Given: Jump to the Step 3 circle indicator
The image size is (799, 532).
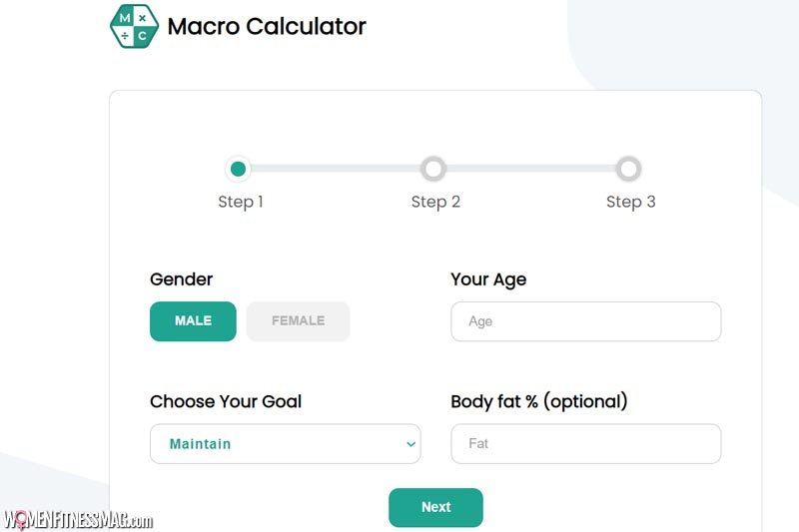Looking at the screenshot, I should 628,169.
